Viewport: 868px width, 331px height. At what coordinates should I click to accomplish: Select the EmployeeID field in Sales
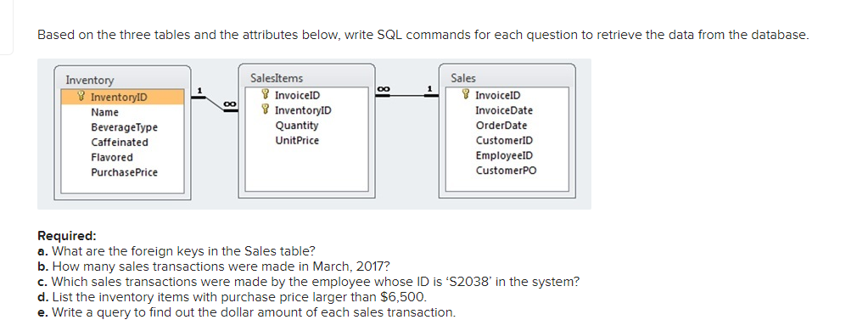pyautogui.click(x=504, y=155)
